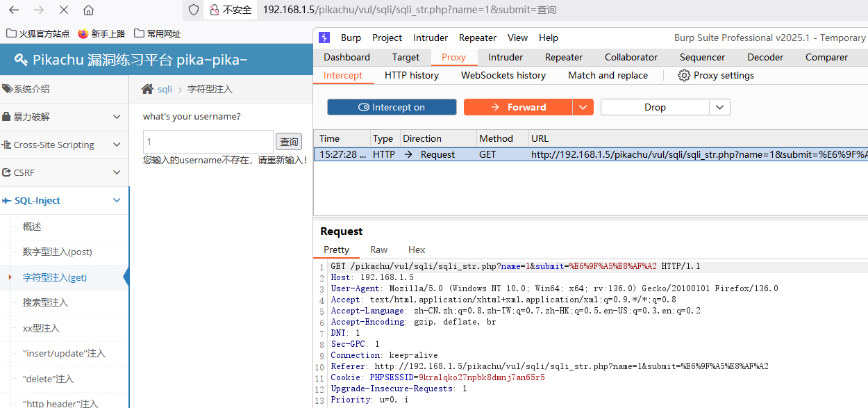The height and width of the screenshot is (408, 868).
Task: Click the Drop button
Action: [655, 107]
